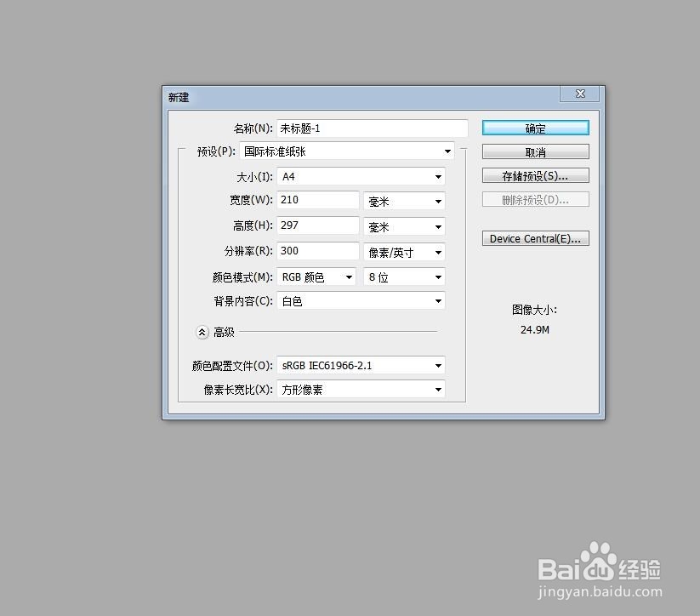Click the 高级 label text

tap(224, 333)
